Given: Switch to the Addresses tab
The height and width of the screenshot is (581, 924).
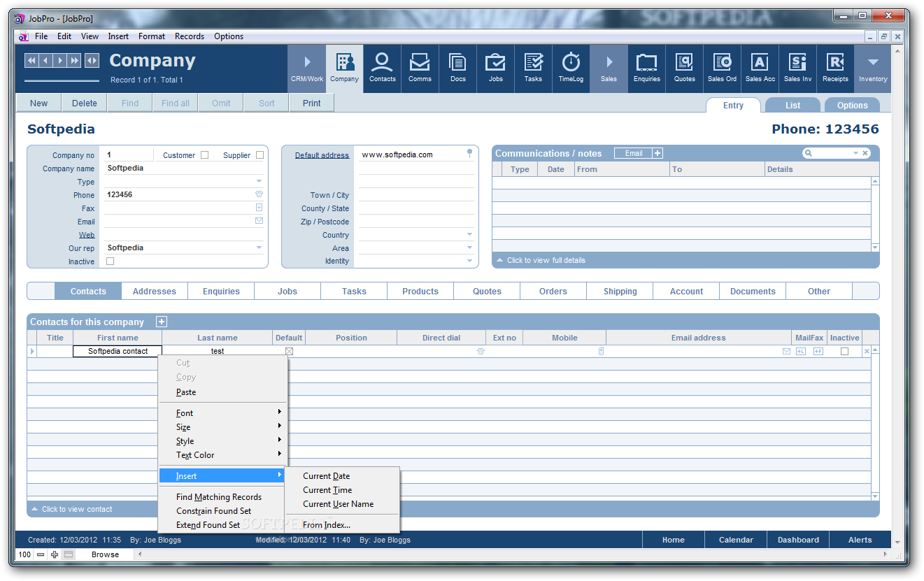Looking at the screenshot, I should [155, 292].
